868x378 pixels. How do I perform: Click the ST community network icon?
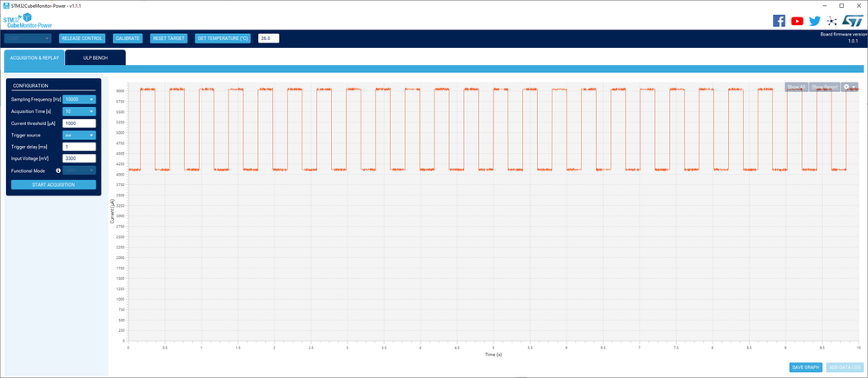[832, 21]
